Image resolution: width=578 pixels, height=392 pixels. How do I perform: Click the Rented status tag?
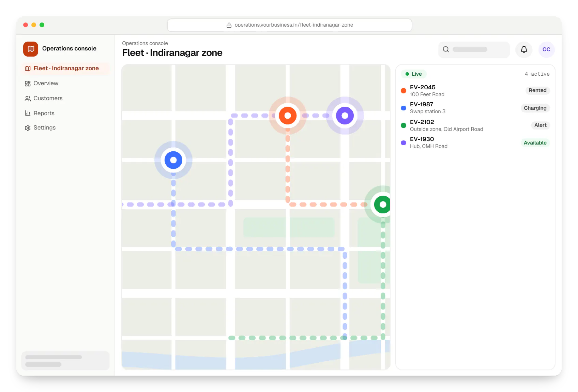pos(537,90)
